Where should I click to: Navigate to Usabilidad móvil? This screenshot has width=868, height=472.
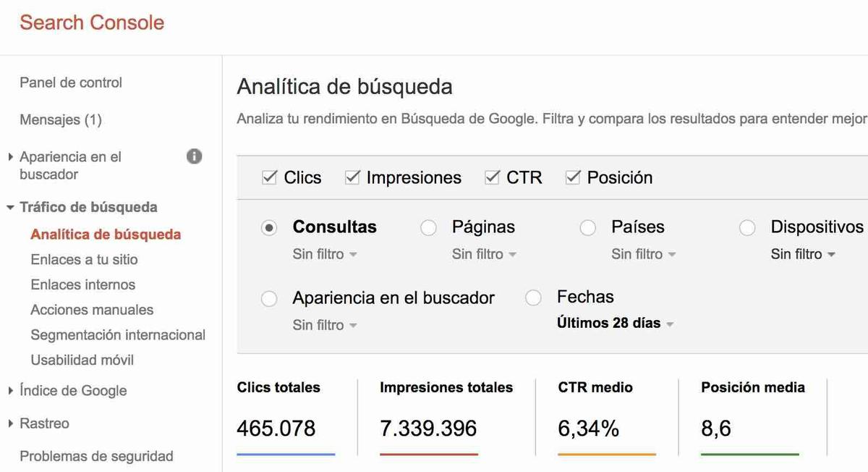(x=82, y=360)
